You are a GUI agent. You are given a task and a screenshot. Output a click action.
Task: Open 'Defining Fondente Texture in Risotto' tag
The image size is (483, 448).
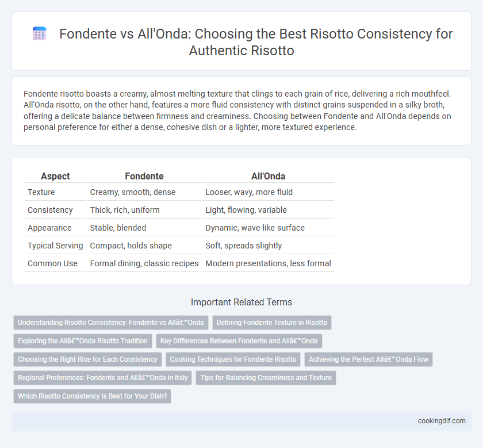[271, 323]
